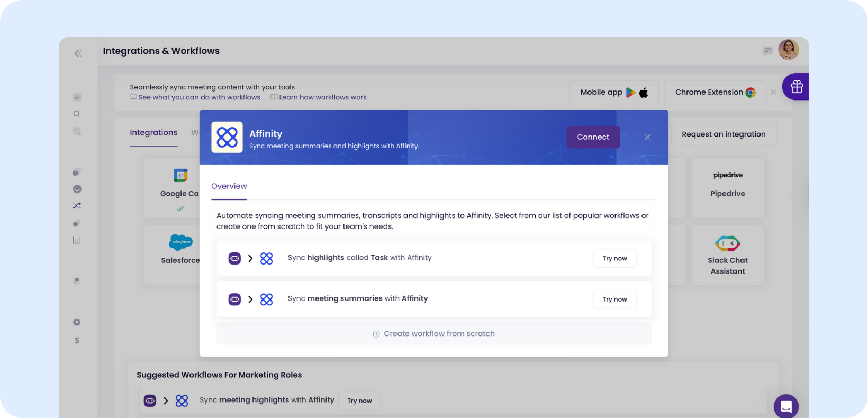Open the sidebar analytics chart icon

(x=77, y=240)
